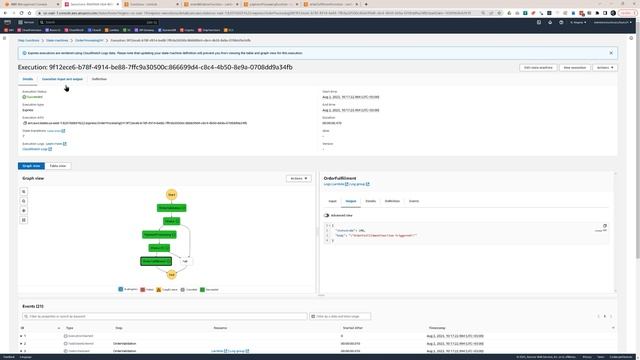Click the Succeeded legend color swatch

point(202,289)
